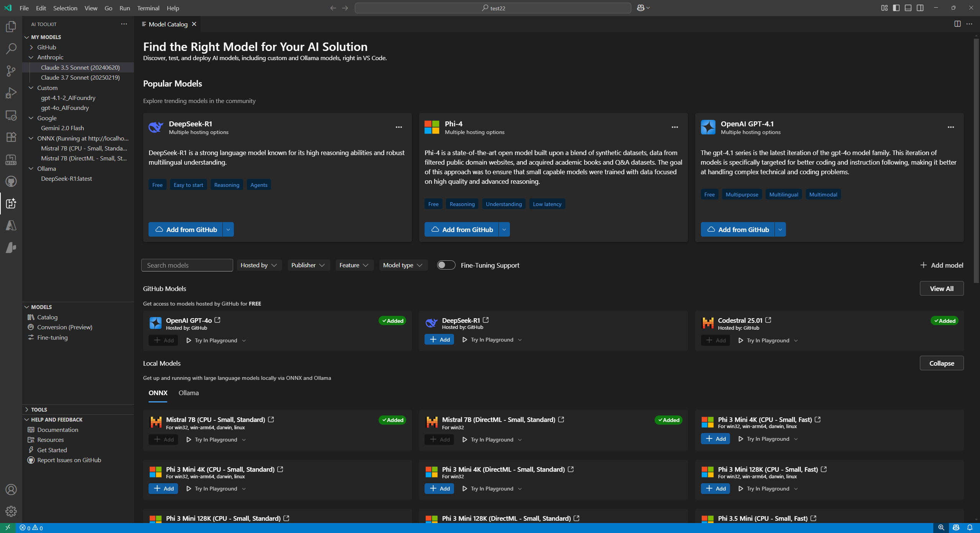Open Source Control view

[x=11, y=70]
